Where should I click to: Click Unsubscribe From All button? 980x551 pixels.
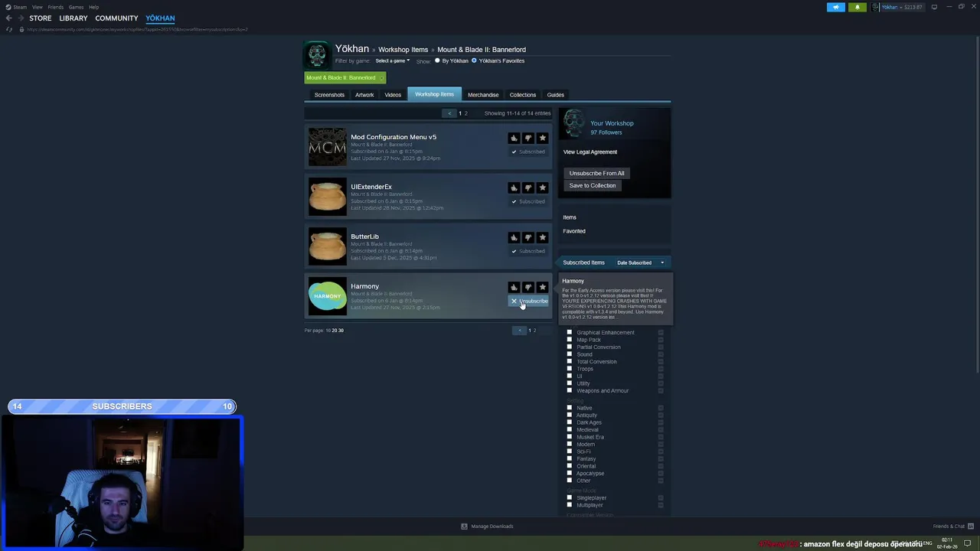pyautogui.click(x=596, y=173)
